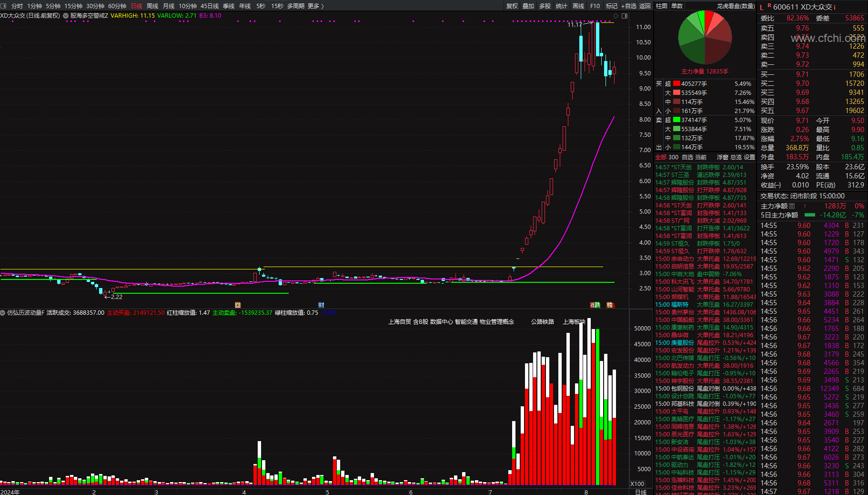The image size is (868, 495).
Task: Switch to 单数 order count view
Action: pos(677,6)
